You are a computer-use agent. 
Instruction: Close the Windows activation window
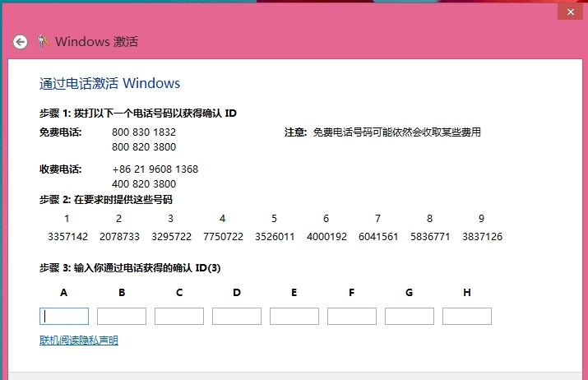pos(571,12)
